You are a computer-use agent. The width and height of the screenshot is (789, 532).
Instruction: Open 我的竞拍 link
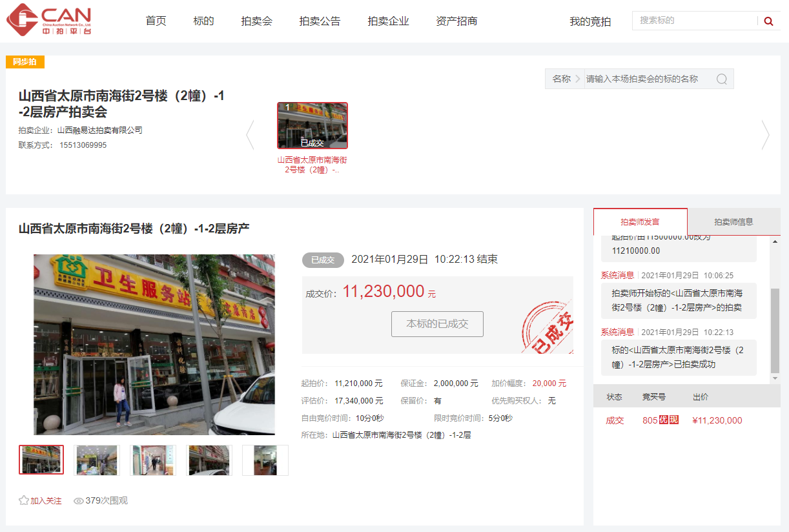tap(589, 21)
